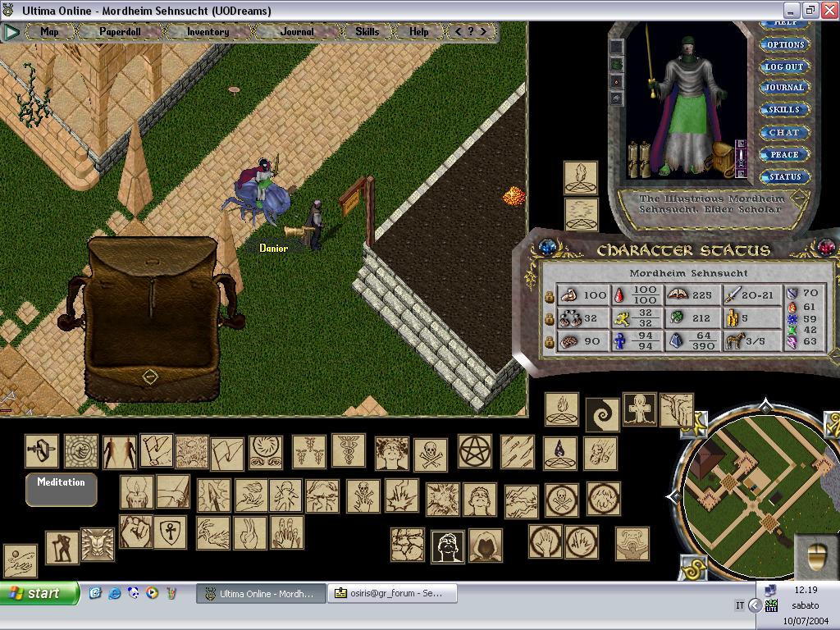Viewport: 840px width, 630px height.
Task: Select the blue flame over pentagram icon
Action: click(x=559, y=454)
